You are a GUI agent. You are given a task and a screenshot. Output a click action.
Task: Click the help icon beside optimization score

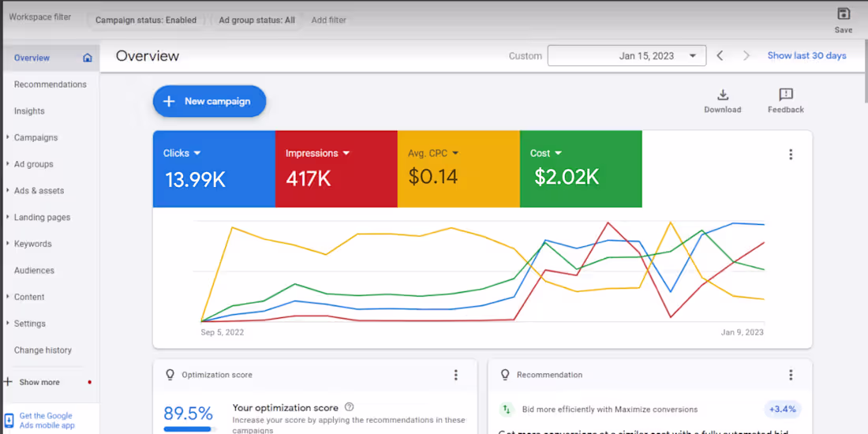pos(349,407)
